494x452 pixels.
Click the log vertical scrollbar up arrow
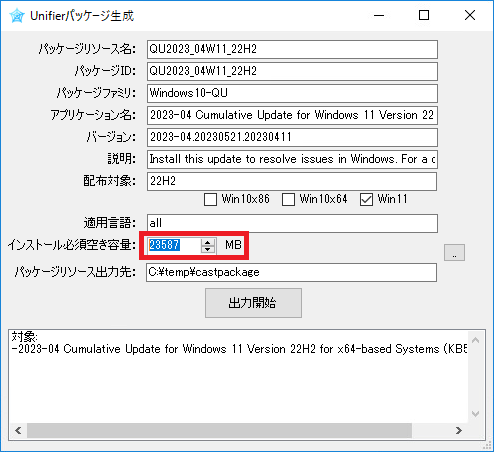coord(476,340)
